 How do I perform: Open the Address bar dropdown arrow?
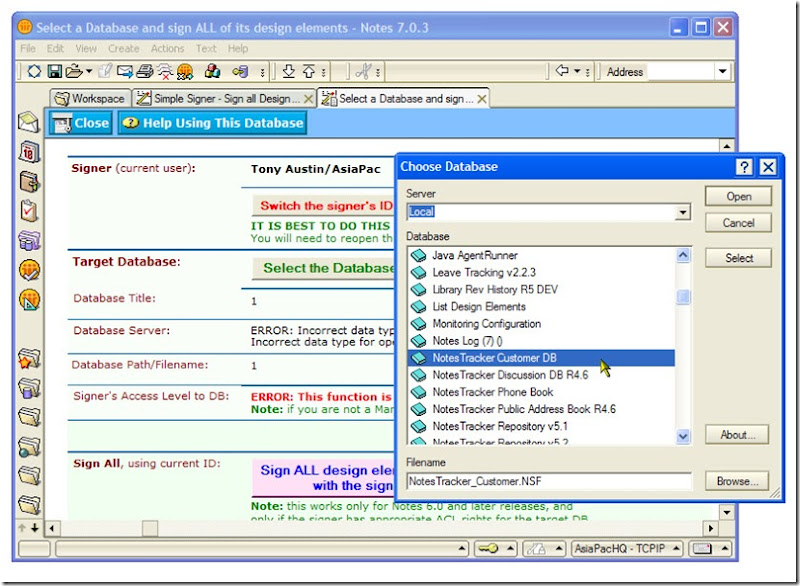722,72
